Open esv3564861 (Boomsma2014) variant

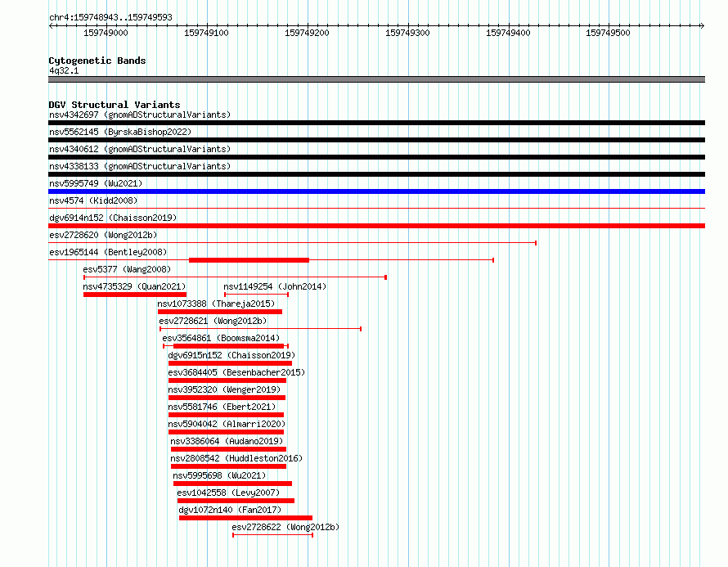click(221, 338)
